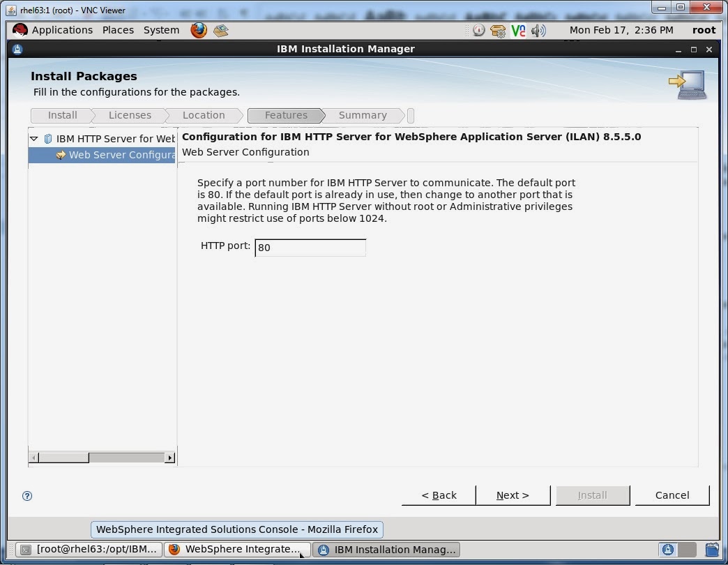Cancel the package installation

click(x=671, y=495)
